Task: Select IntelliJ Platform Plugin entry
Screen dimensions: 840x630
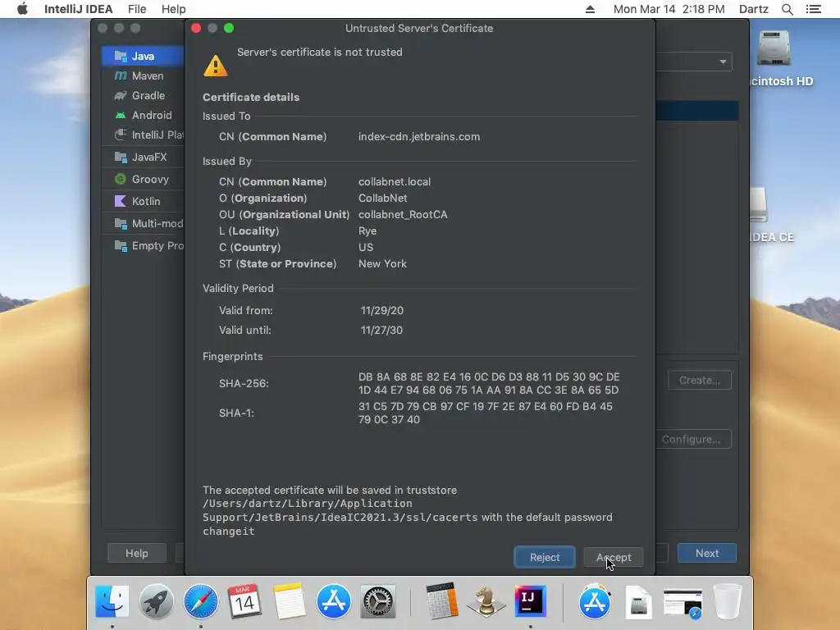Action: pyautogui.click(x=143, y=135)
